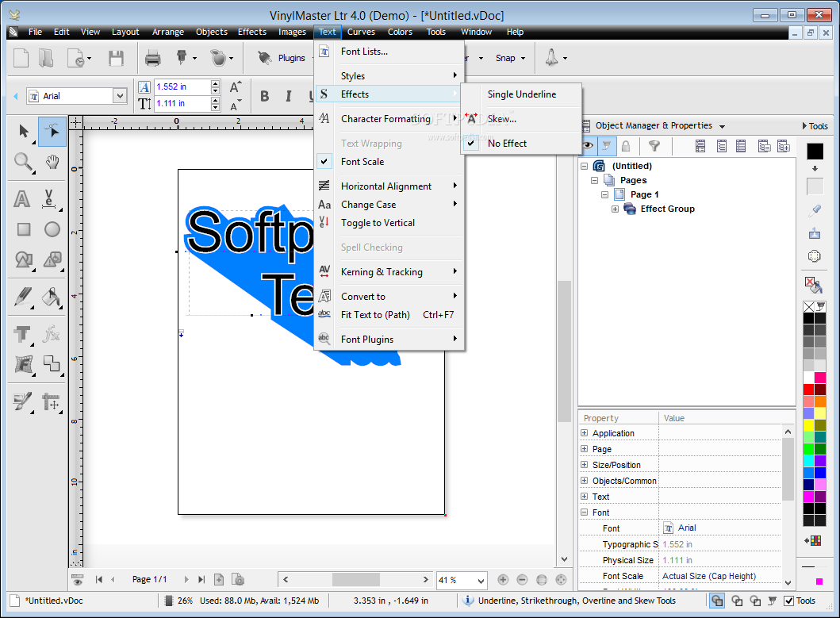Collapse the Page 1 tree node
The image size is (840, 618).
(x=604, y=194)
